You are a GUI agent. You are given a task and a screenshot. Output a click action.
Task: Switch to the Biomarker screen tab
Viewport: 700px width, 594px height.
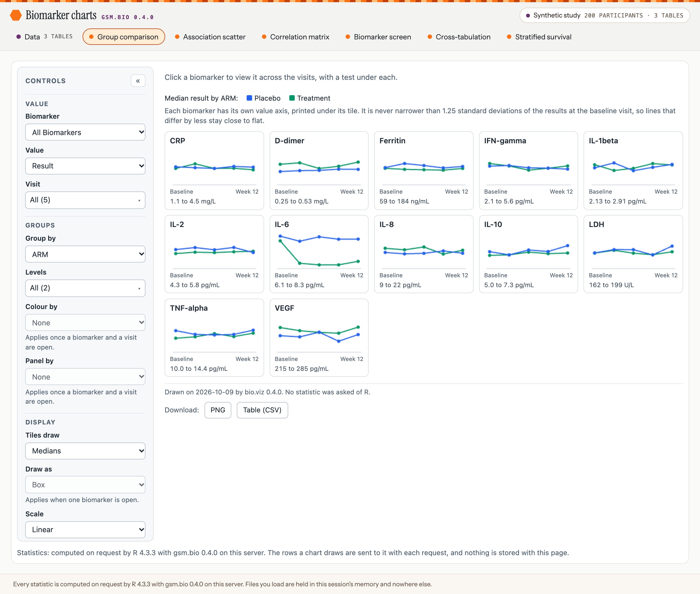(x=378, y=37)
